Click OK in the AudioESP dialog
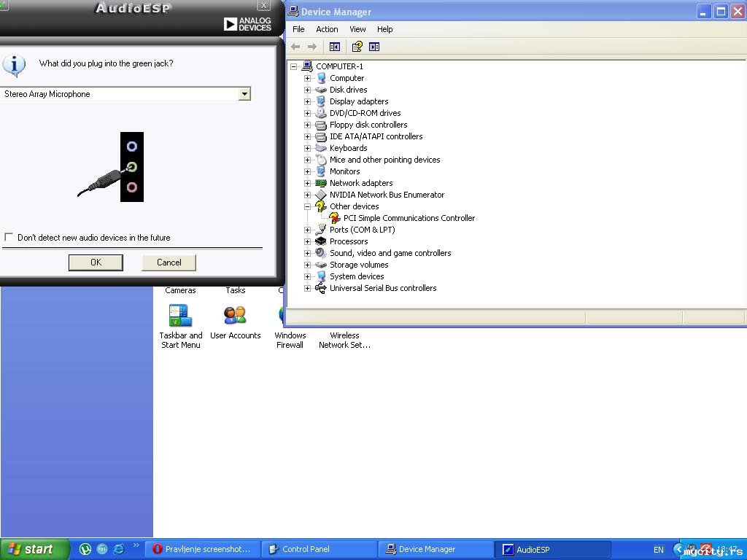This screenshot has width=747, height=560. [96, 262]
